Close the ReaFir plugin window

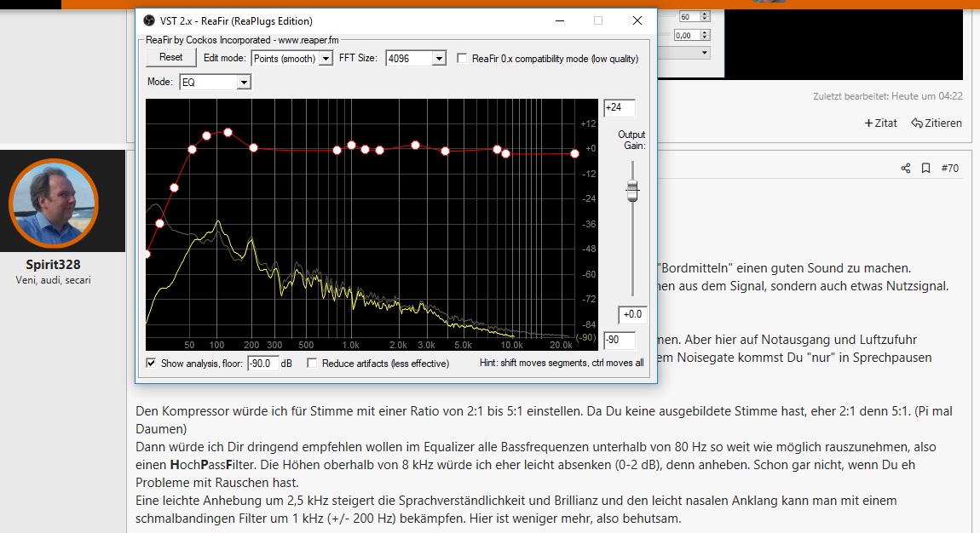(637, 20)
